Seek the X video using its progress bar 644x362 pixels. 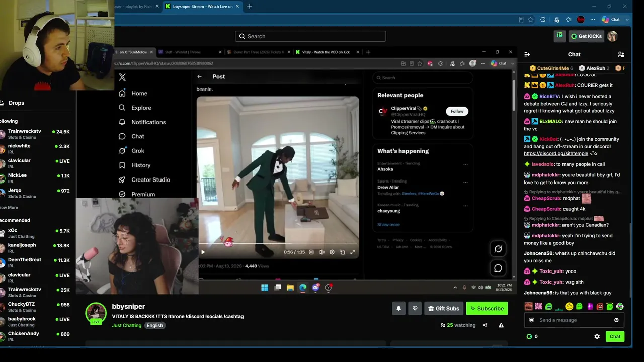tap(278, 244)
